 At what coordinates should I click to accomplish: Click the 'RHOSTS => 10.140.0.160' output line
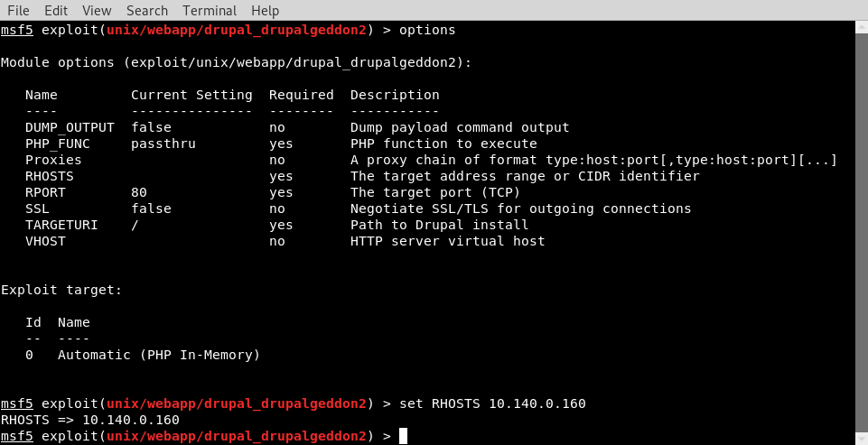(x=90, y=420)
